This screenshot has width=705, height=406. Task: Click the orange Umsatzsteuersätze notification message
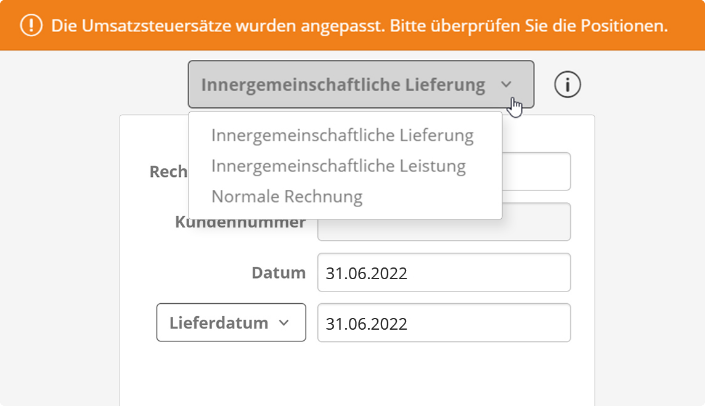click(359, 26)
